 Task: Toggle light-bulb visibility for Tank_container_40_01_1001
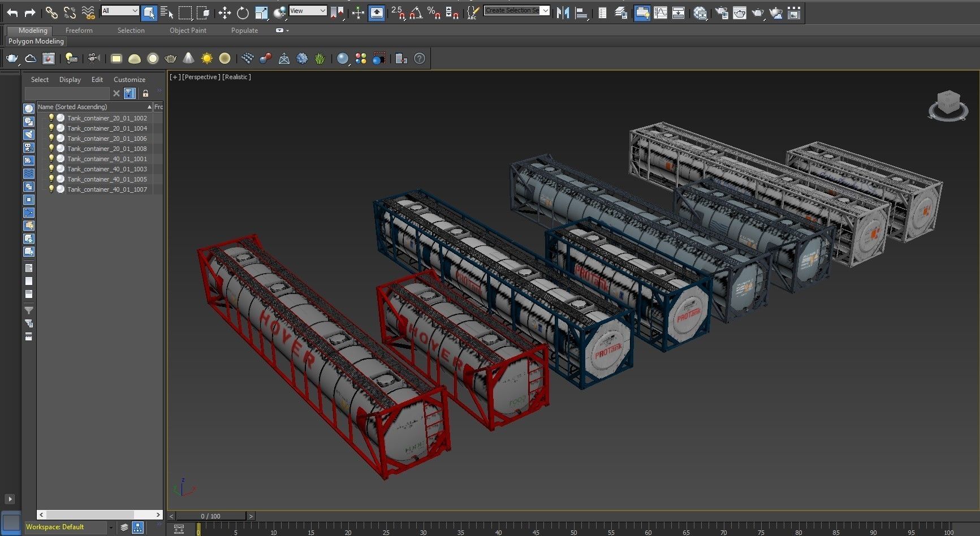[51, 158]
